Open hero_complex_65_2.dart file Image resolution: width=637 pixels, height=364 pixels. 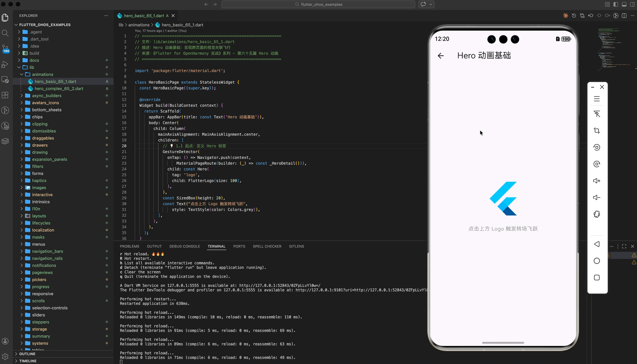59,88
